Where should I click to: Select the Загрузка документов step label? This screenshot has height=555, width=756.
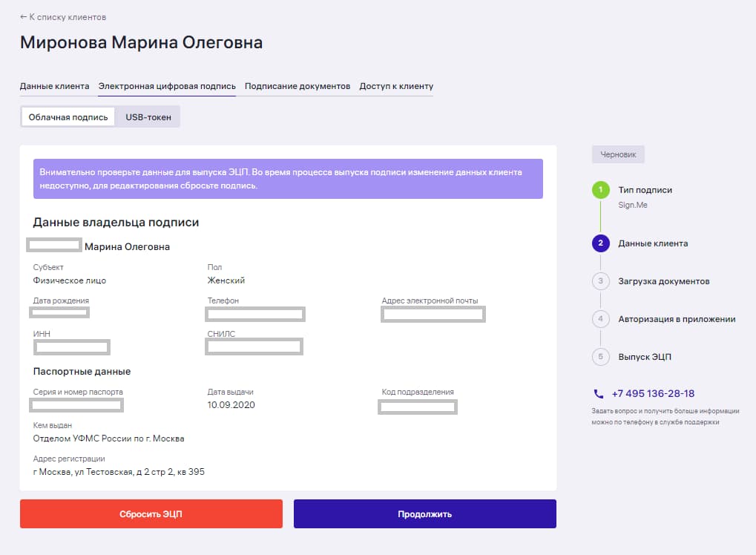coord(664,281)
